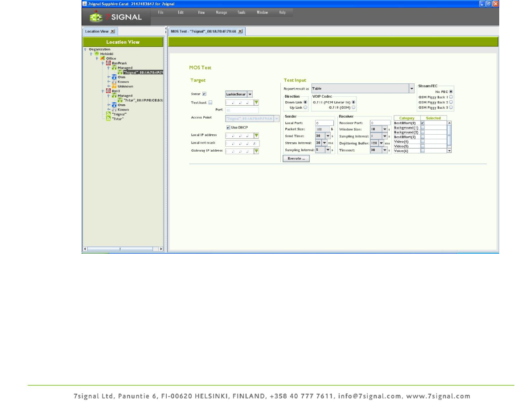This screenshot has width=530, height=420.
Task: Click the blue Own antenna icon under EyeFrank
Action: (x=114, y=77)
